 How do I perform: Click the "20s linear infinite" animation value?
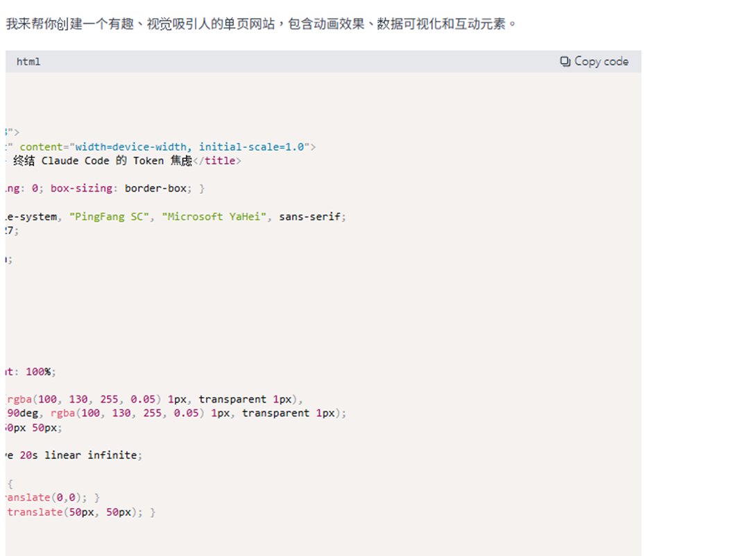78,455
